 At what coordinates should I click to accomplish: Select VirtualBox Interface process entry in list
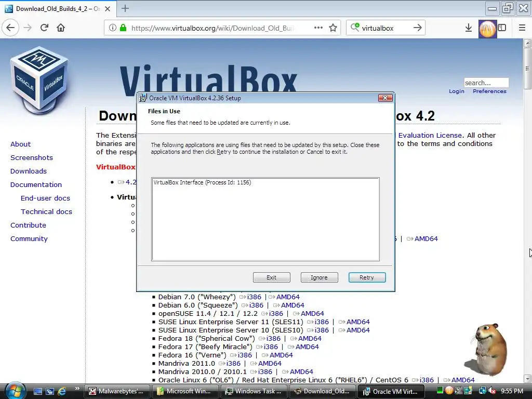click(202, 182)
